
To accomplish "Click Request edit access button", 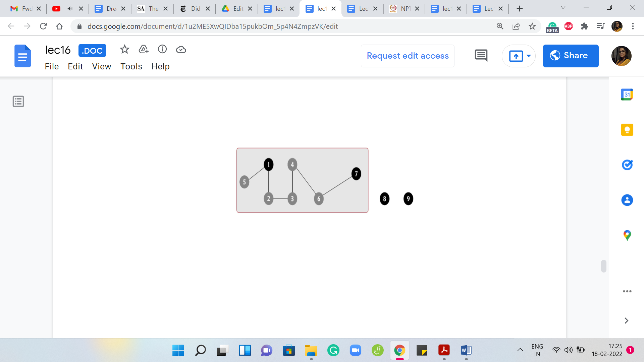I will (x=408, y=56).
